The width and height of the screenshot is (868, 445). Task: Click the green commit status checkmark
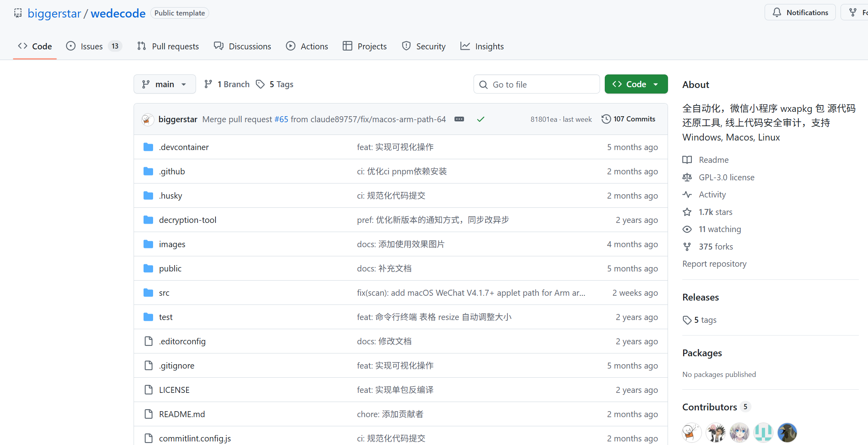point(480,119)
